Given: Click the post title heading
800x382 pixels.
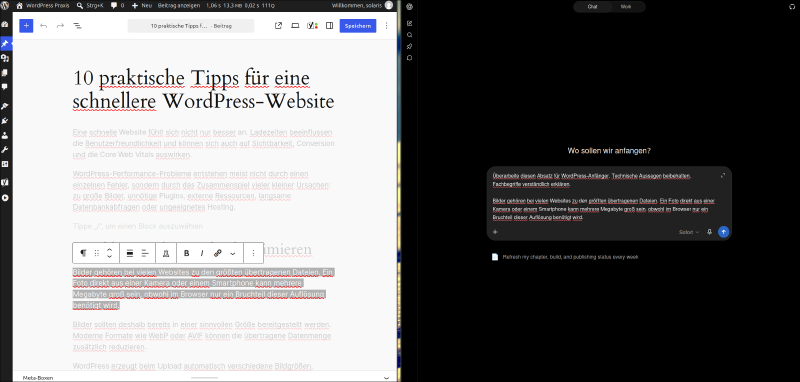Looking at the screenshot, I should pyautogui.click(x=204, y=90).
